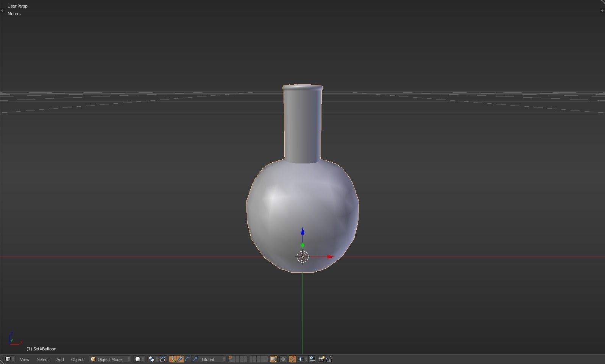Toggle the snap magnet icon
This screenshot has height=364, width=605.
click(x=292, y=359)
